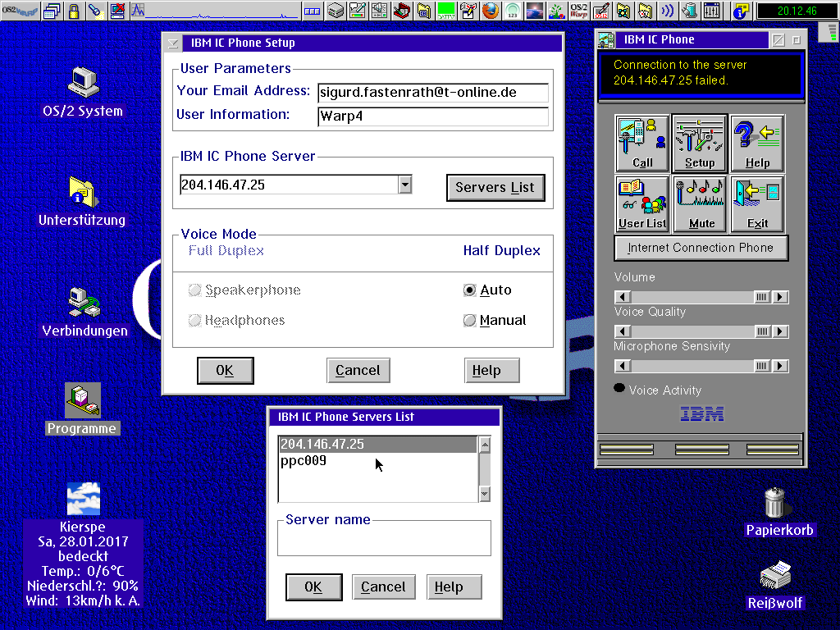Open the drive icon in WarpCenter tray

pos(336,10)
